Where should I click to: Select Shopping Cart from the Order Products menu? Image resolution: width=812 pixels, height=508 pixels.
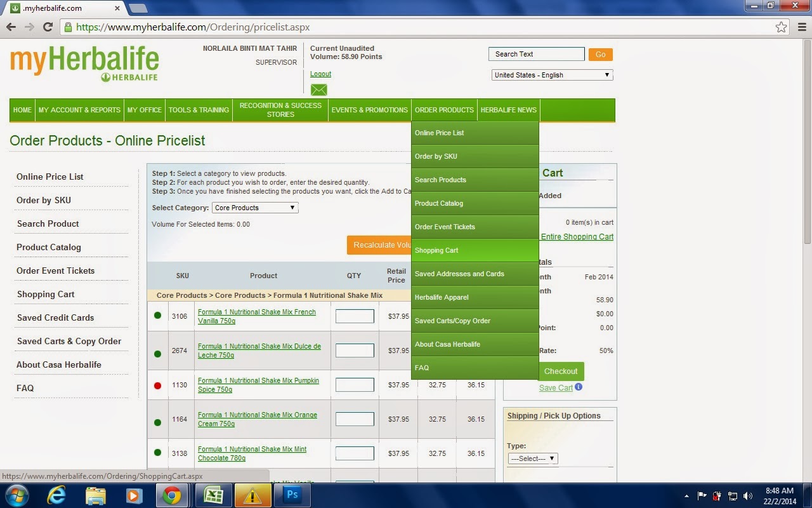(x=436, y=250)
